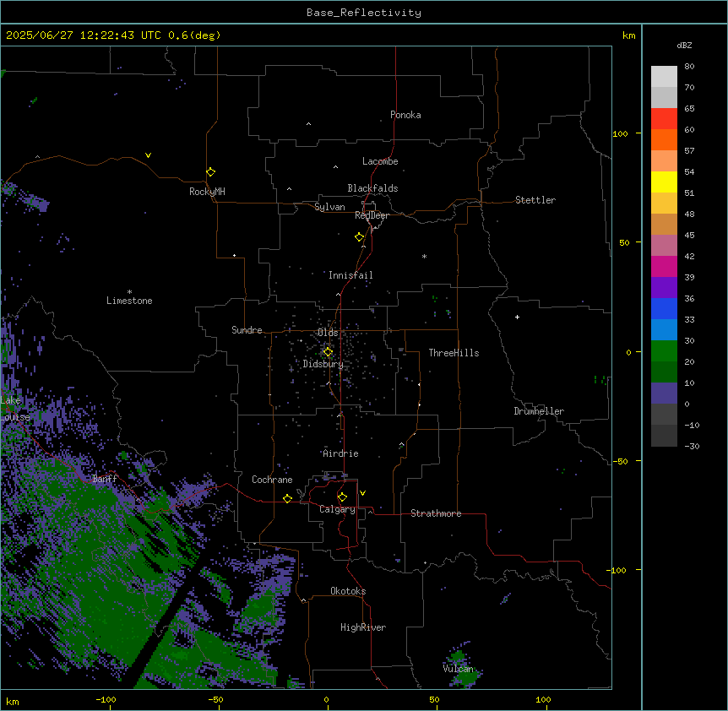Click the Didsbury label
Image resolution: width=728 pixels, height=711 pixels.
pos(323,364)
